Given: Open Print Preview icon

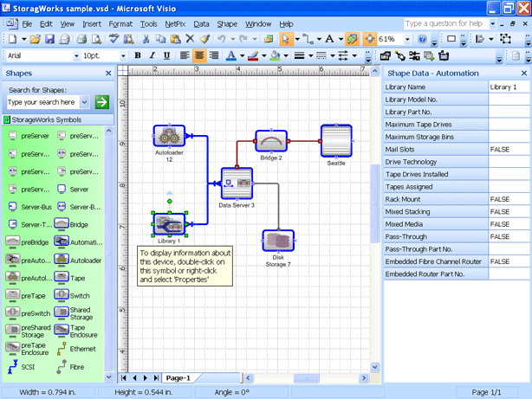Looking at the screenshot, I should 96,39.
